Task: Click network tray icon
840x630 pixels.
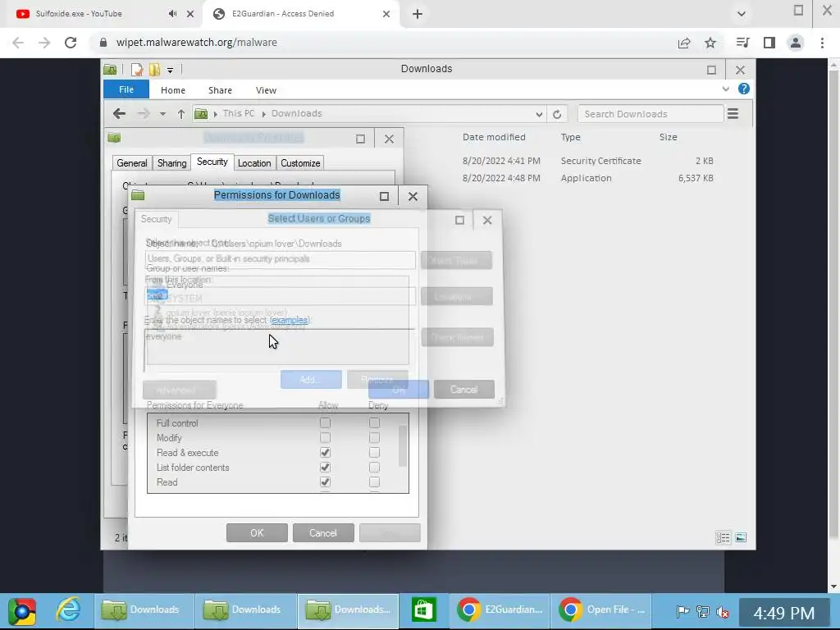Action: tap(703, 611)
